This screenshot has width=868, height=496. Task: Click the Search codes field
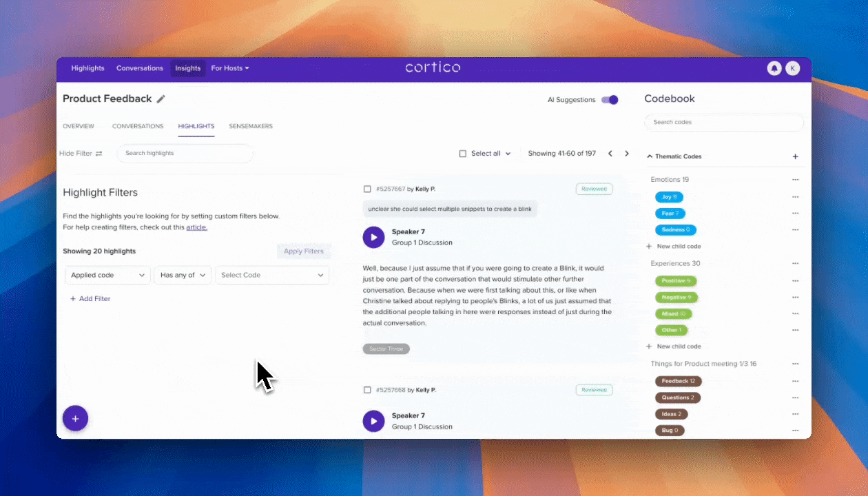click(724, 123)
